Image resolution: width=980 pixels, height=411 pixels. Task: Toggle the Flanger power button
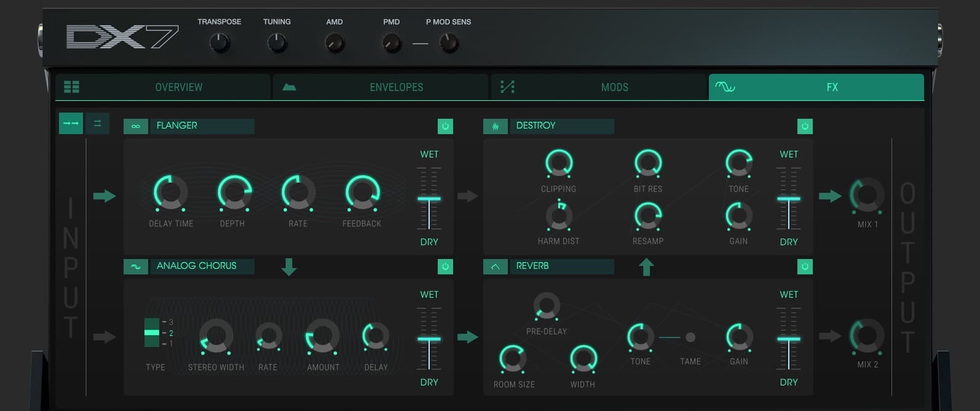pos(445,126)
